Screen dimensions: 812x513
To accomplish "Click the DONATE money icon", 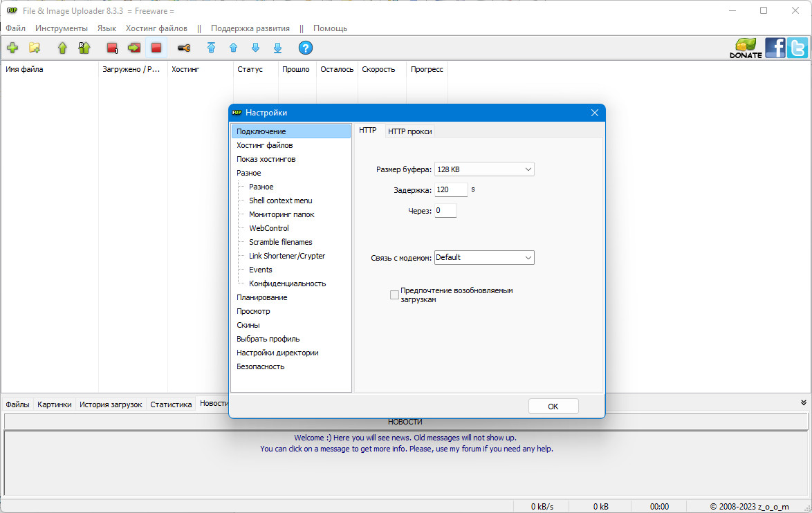I will [746, 48].
